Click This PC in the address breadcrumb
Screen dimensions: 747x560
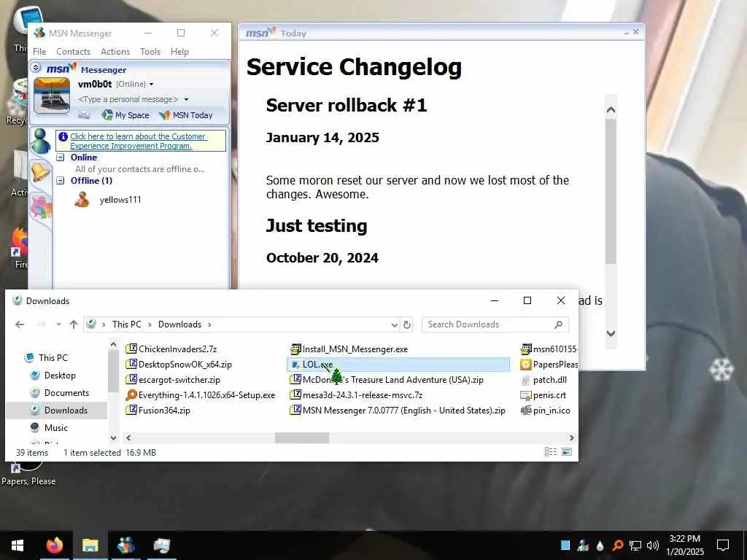(x=127, y=324)
